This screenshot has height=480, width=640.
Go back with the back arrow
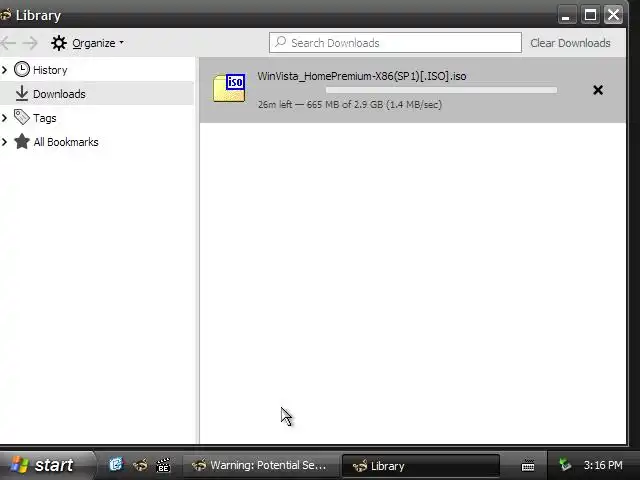[x=8, y=43]
